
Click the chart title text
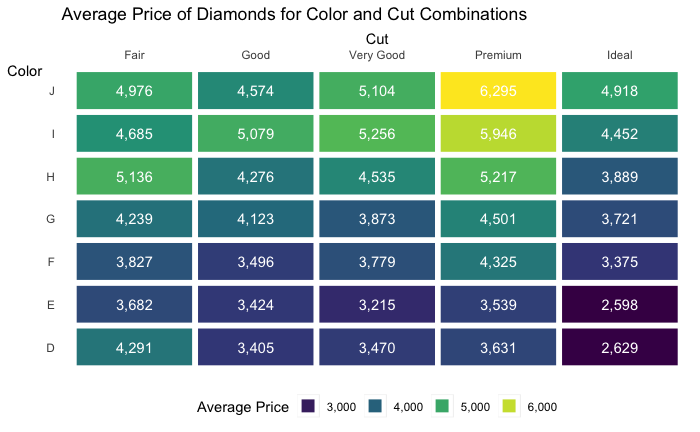coord(294,14)
